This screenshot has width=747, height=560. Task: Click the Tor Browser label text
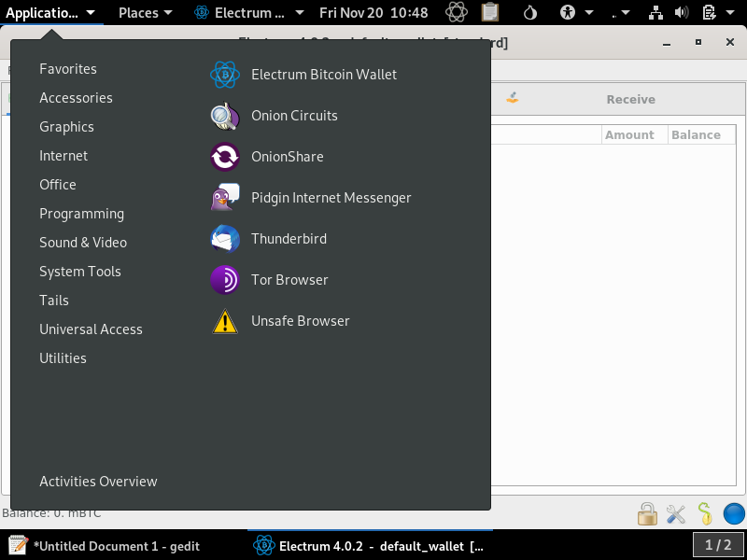pyautogui.click(x=289, y=279)
